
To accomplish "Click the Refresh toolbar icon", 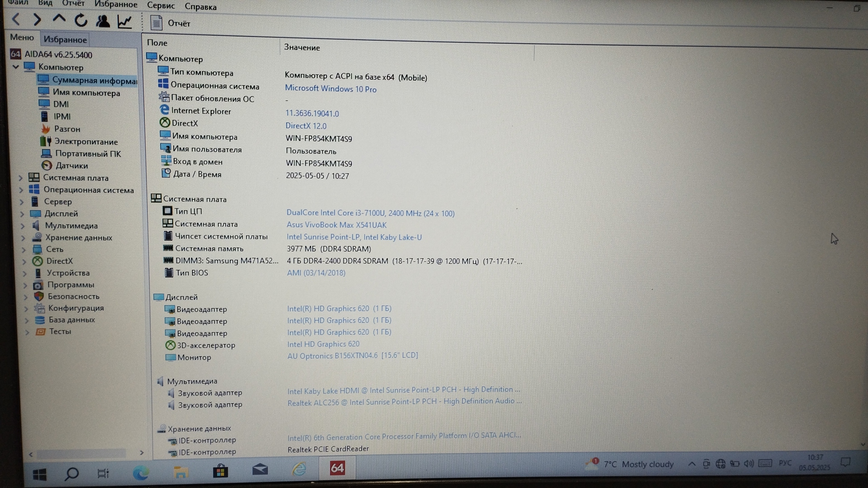I will click(81, 20).
